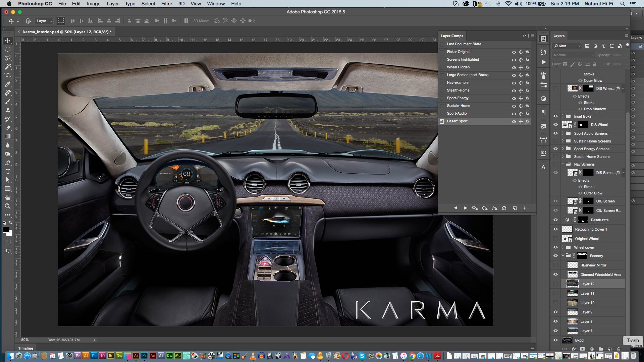Screen dimensions: 644x362
Task: Open Spotlight search in menu bar
Action: coord(623,4)
